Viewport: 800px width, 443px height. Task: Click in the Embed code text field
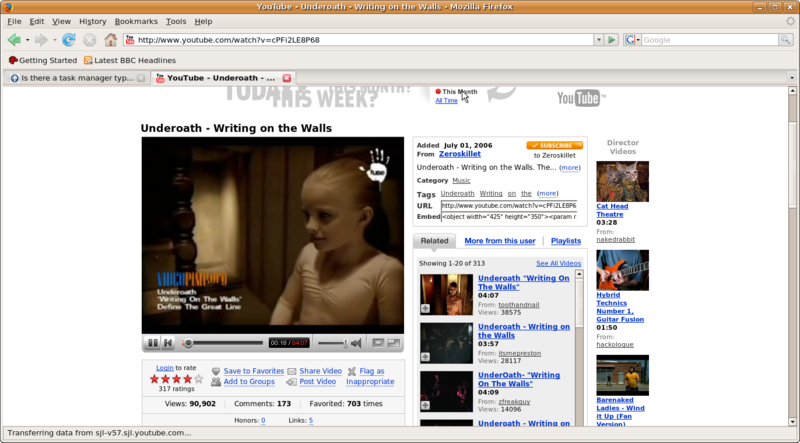(x=509, y=217)
